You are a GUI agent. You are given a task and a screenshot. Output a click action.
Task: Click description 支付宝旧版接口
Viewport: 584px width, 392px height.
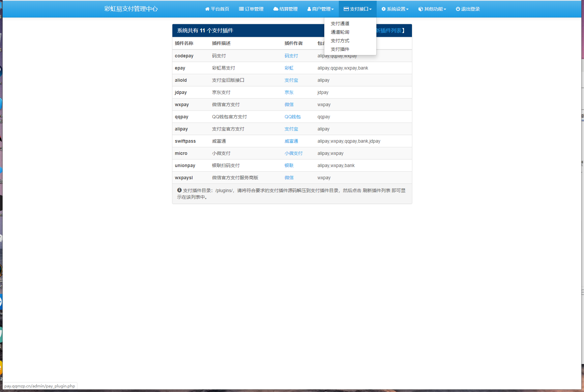pyautogui.click(x=228, y=80)
